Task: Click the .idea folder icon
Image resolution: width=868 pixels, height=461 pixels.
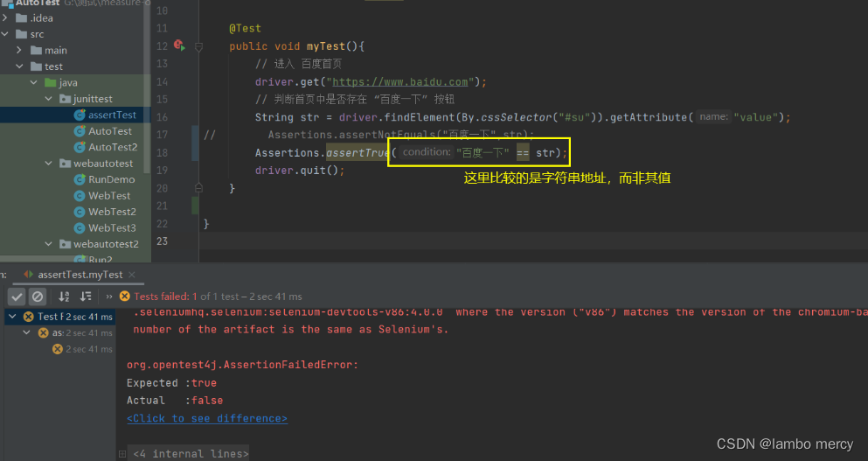Action: click(22, 17)
